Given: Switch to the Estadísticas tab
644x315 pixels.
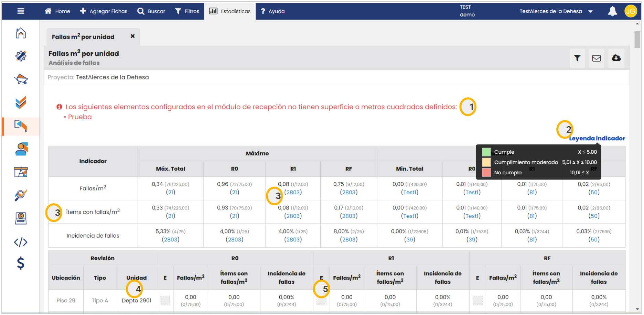Looking at the screenshot, I should coord(230,11).
